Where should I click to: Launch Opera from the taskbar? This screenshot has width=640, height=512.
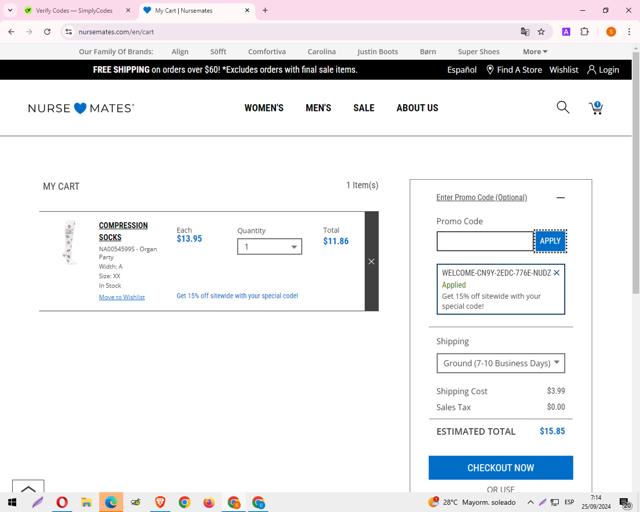62,502
